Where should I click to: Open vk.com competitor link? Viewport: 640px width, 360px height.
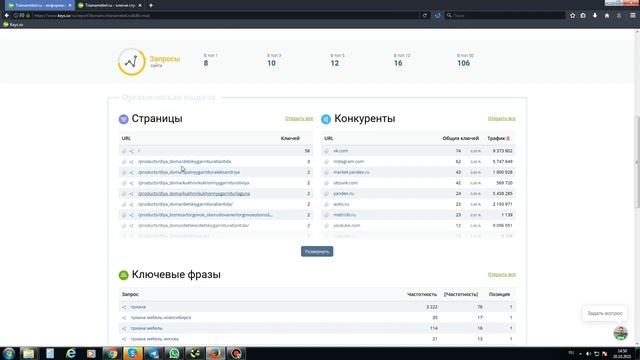pyautogui.click(x=340, y=151)
